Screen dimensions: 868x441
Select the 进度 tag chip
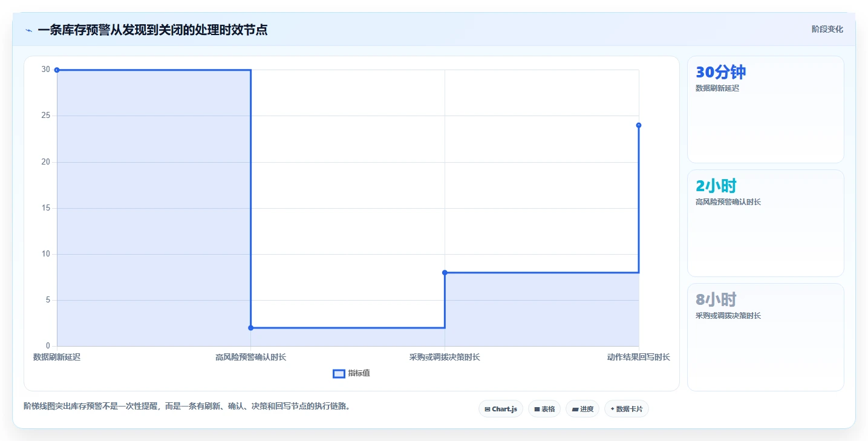pyautogui.click(x=582, y=409)
